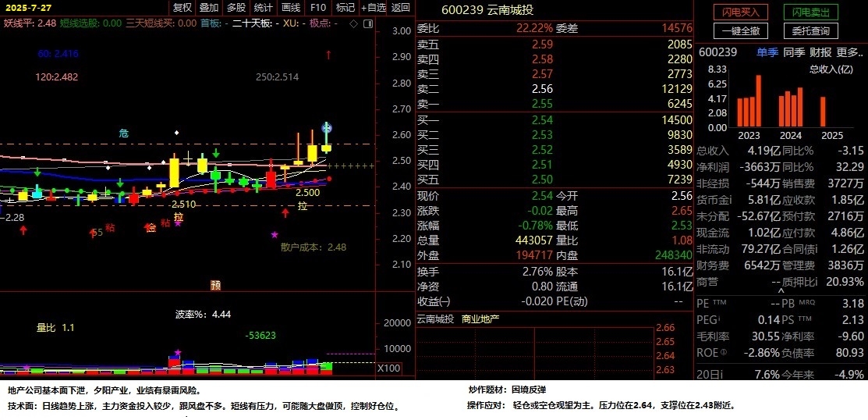868x420 pixels.
Task: Click the 120:2.482 moving average label
Action: 56,77
